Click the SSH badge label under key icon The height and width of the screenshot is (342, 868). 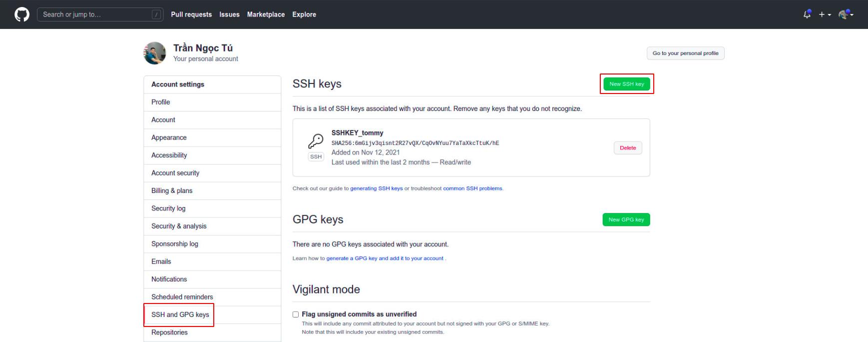coord(316,156)
